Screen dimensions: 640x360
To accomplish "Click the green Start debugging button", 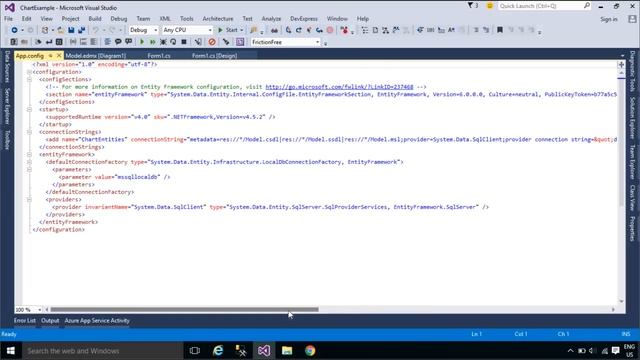I will coord(231,30).
